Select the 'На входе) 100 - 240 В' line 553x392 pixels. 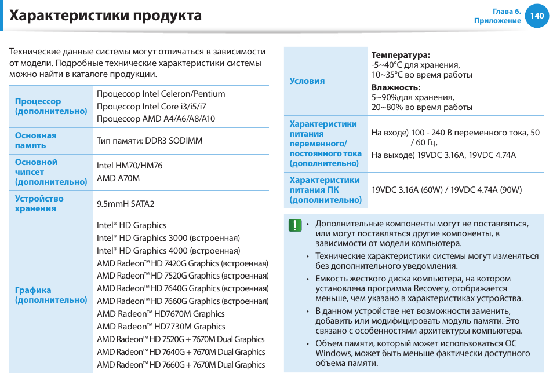455,137
